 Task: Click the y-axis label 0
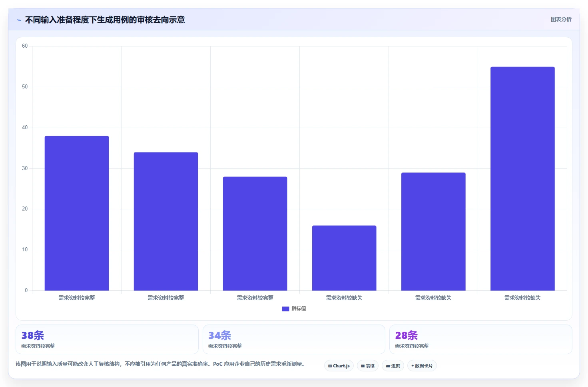[26, 291]
